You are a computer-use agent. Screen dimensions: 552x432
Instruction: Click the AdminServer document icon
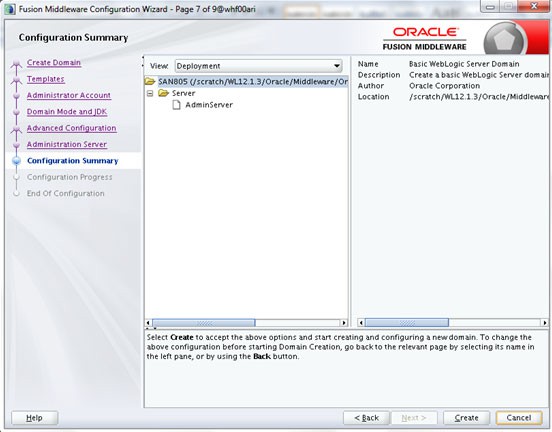tap(176, 105)
